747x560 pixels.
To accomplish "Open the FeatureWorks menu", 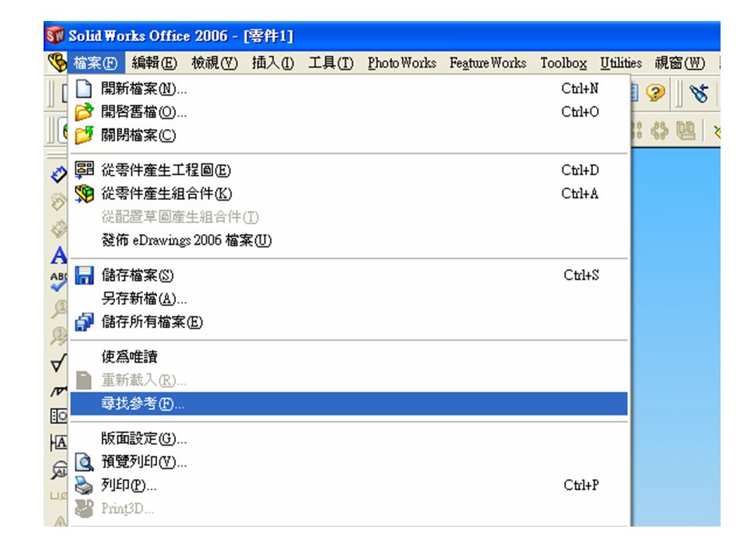I will (488, 63).
